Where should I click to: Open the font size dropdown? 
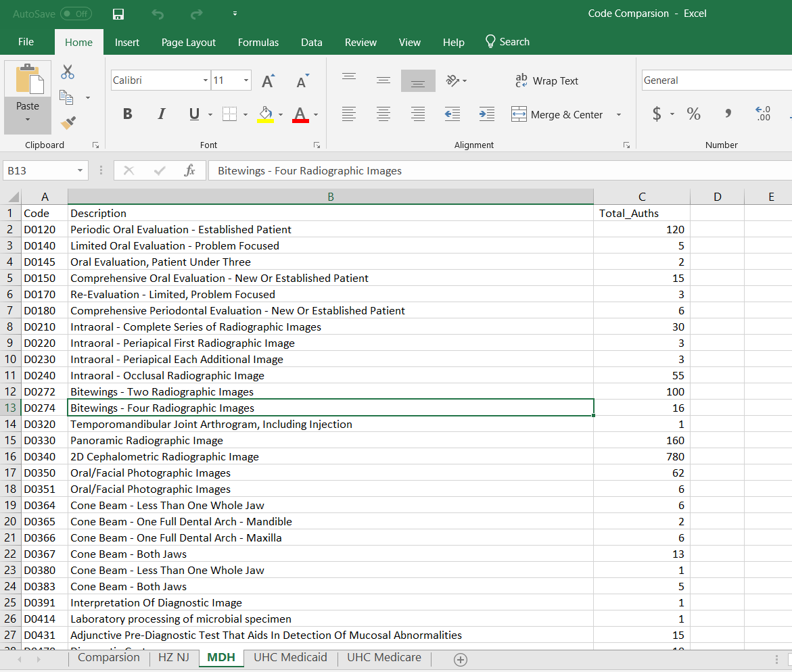(x=248, y=80)
